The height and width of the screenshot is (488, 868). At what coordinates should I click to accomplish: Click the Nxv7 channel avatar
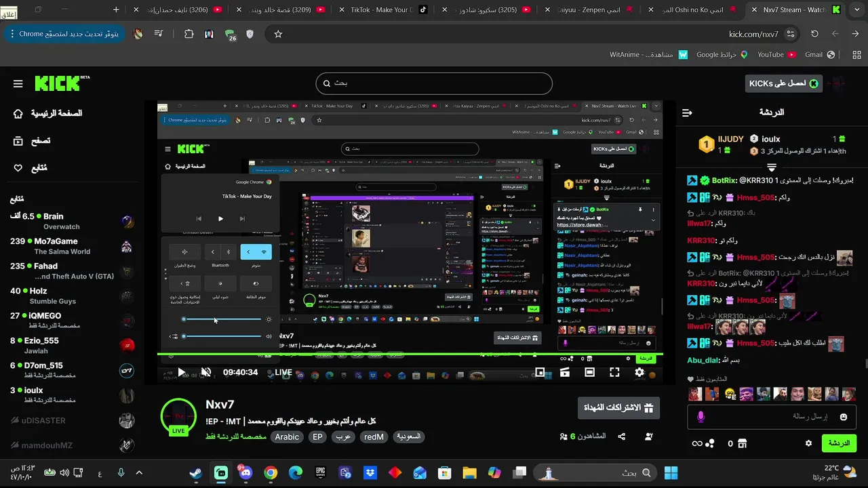coord(178,418)
